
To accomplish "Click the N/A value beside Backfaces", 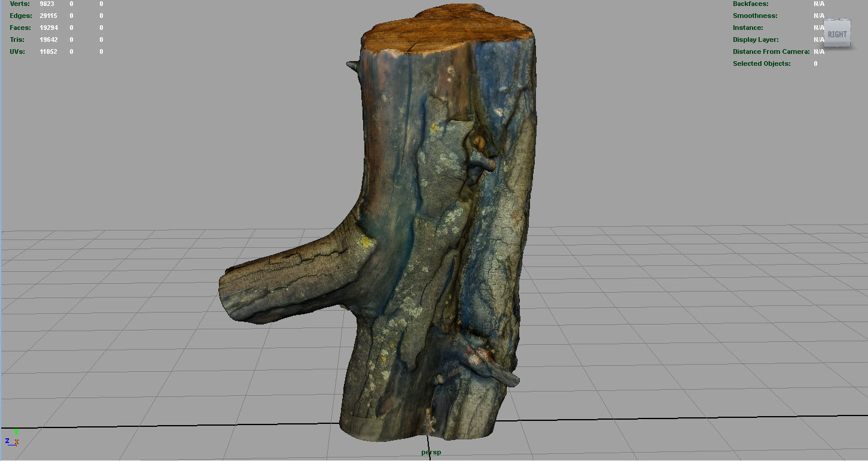I will click(x=819, y=4).
